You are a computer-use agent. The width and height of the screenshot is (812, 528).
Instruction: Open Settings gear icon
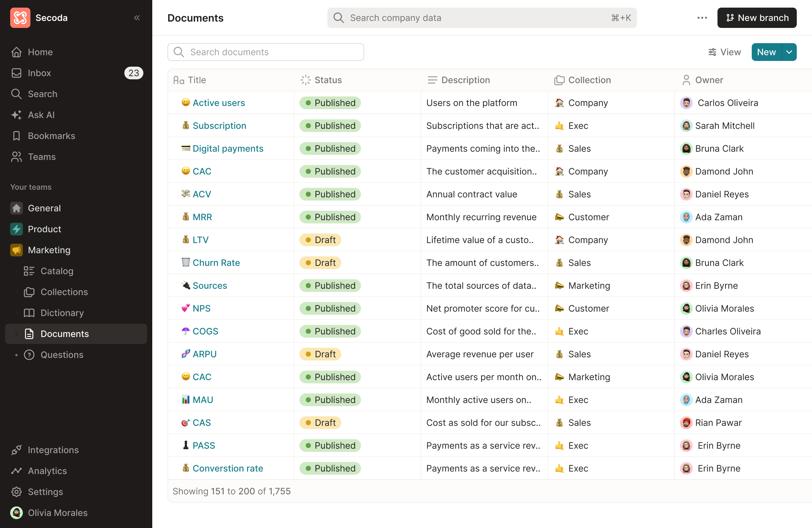point(16,492)
